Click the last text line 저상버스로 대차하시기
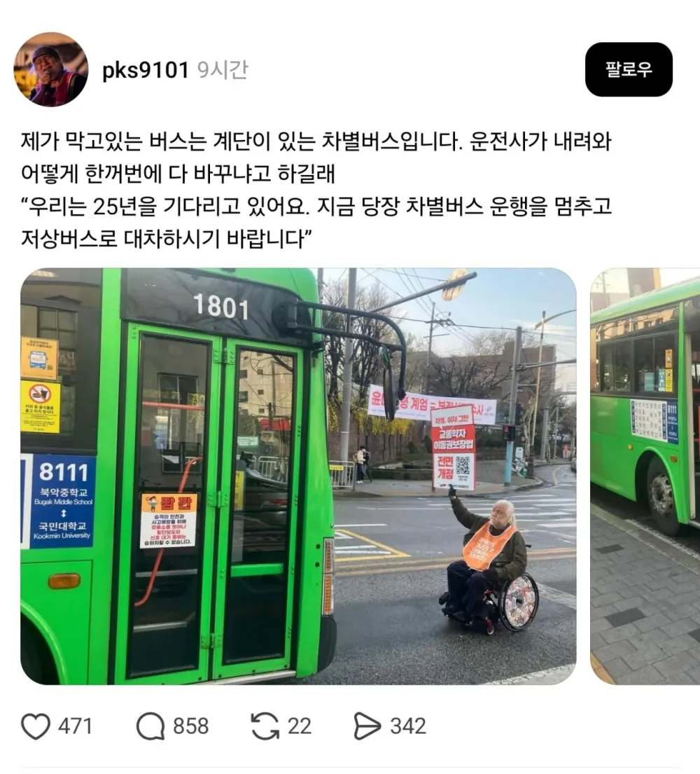This screenshot has height=774, width=700. click(166, 239)
